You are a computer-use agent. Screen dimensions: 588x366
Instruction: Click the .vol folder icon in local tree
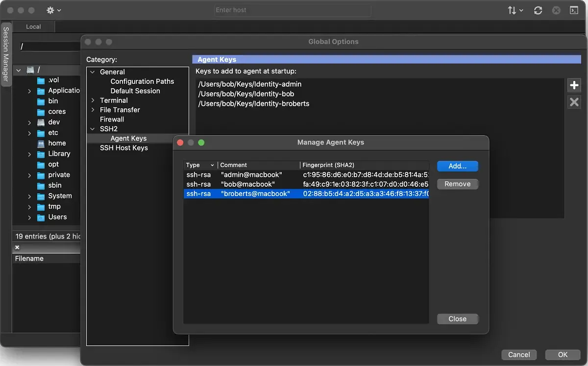click(x=41, y=80)
